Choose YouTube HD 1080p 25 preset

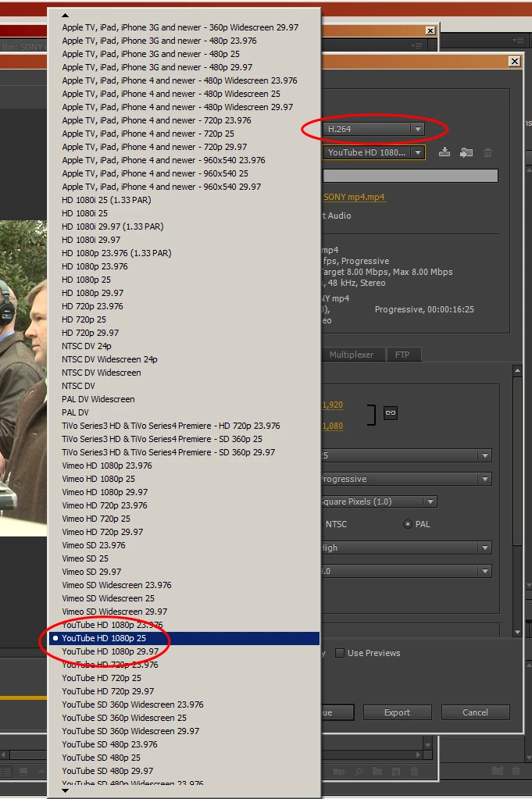(x=184, y=638)
